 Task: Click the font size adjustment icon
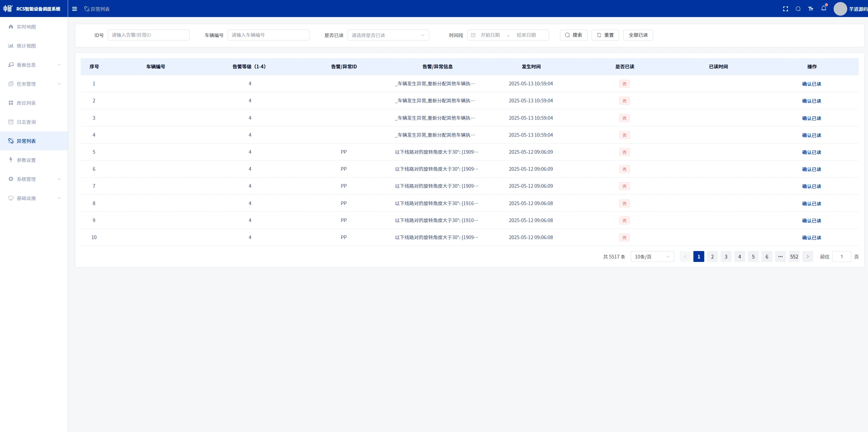810,9
